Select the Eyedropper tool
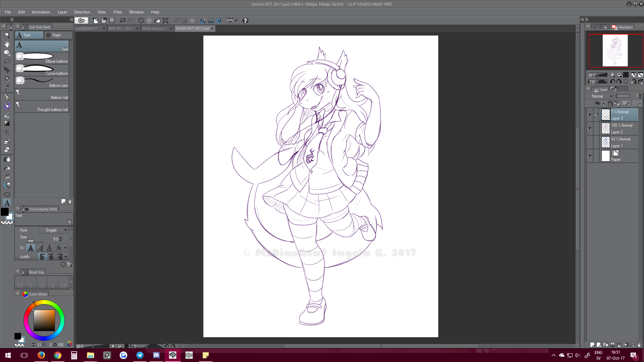644x362 pixels. coord(7,88)
